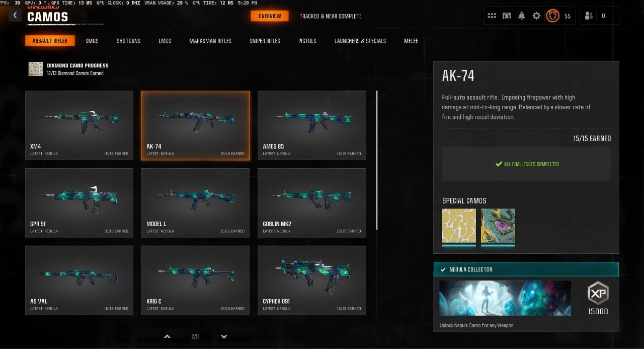Switch to Overview tab
This screenshot has height=349, width=644.
coord(270,16)
